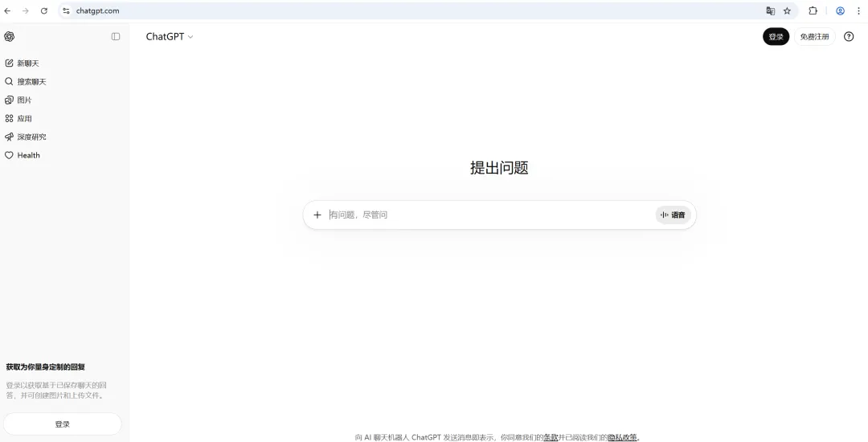Start a new chat via 新聊天
This screenshot has width=868, height=442.
23,63
